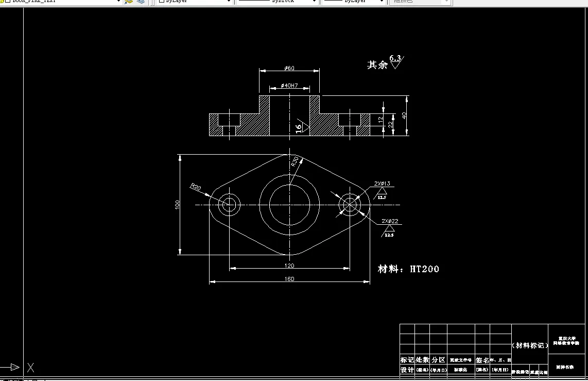Select the 120 horizontal dimension
The height and width of the screenshot is (381, 588).
tap(290, 266)
